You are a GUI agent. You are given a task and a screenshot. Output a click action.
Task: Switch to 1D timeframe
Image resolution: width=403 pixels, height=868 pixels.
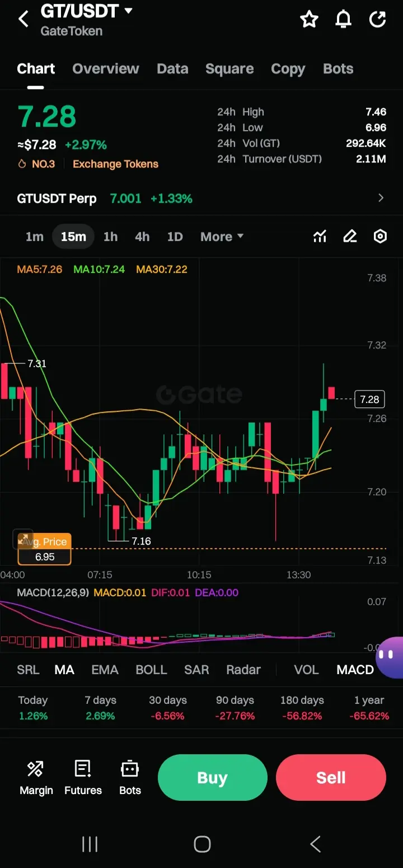tap(175, 236)
